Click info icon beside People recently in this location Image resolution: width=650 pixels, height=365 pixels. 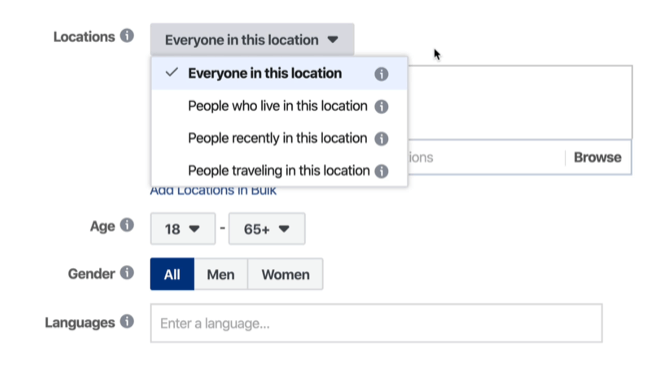coord(381,139)
